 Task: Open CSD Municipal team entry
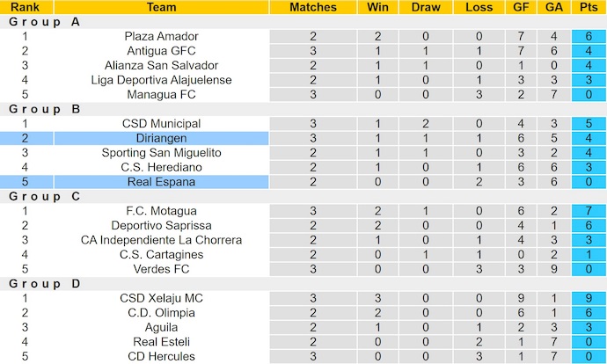pyautogui.click(x=161, y=124)
